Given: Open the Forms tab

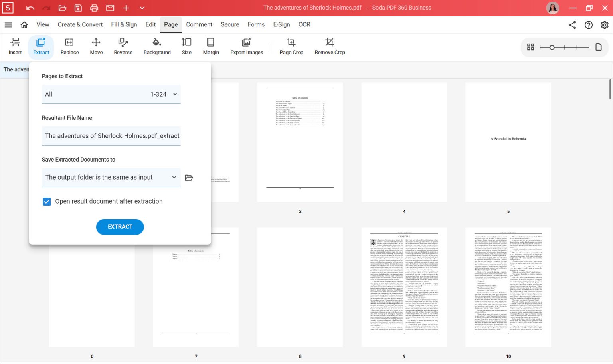Looking at the screenshot, I should 256,24.
